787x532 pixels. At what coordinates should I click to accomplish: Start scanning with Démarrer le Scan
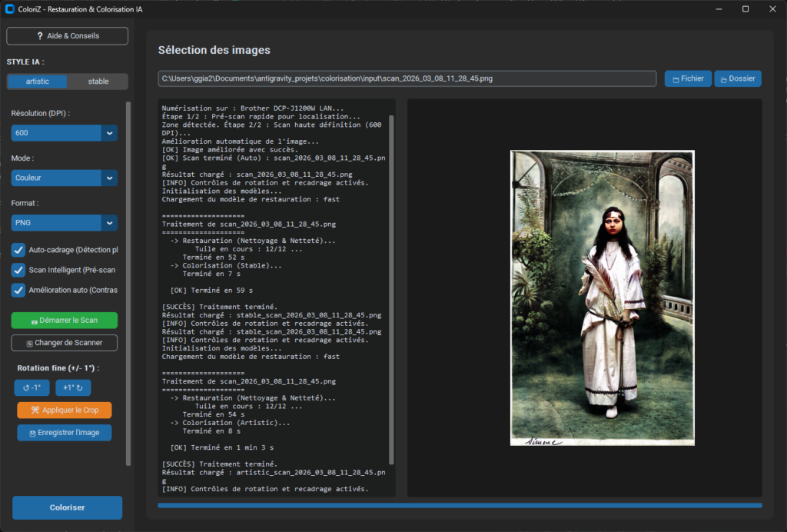coord(65,321)
